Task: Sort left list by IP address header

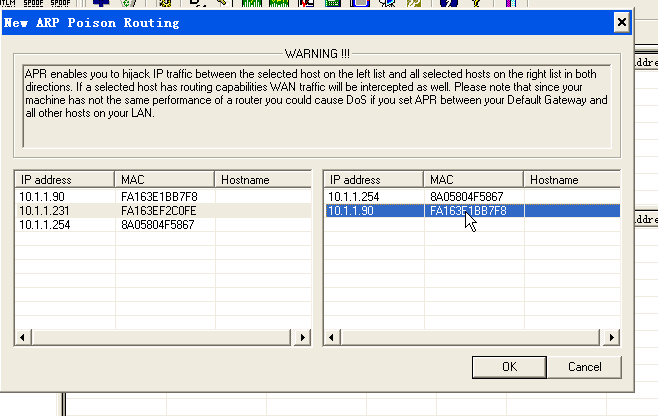Action: (x=65, y=180)
